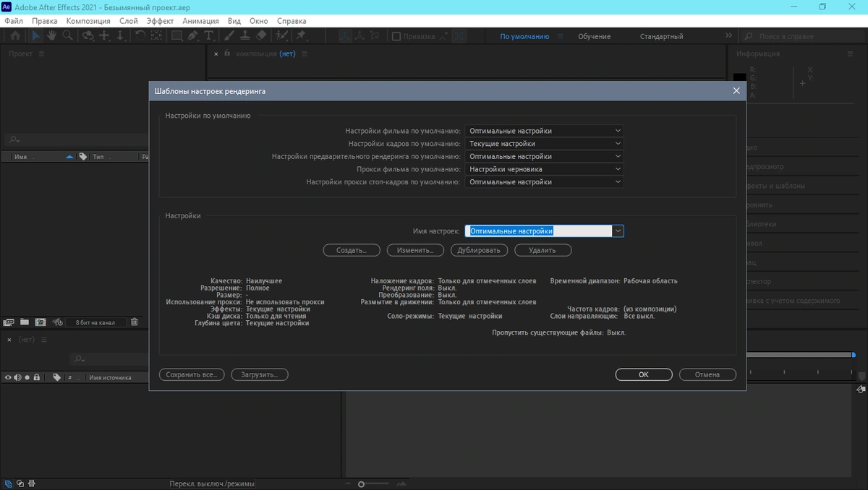Open Настройки фильма по умолчанию dropdown

(x=544, y=131)
